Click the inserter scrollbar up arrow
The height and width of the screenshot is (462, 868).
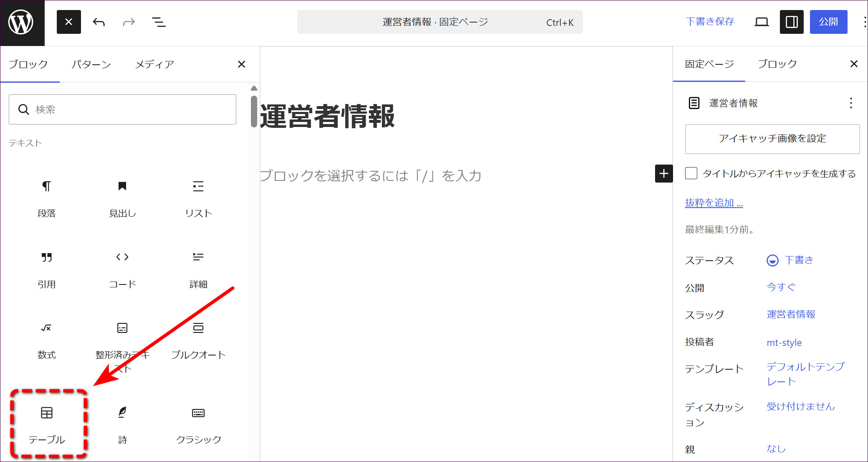254,88
